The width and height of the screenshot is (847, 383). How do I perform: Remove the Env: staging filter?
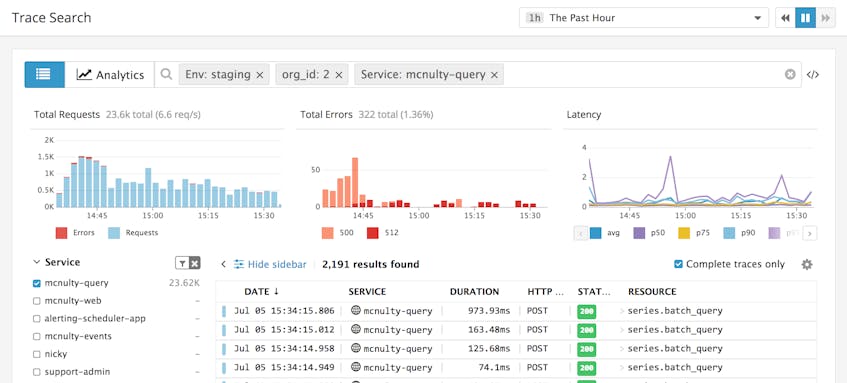259,75
